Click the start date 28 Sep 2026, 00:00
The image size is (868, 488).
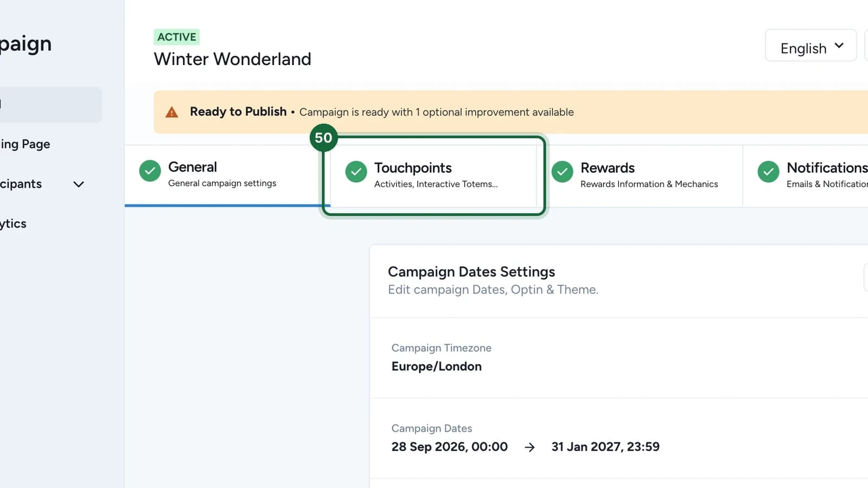pyautogui.click(x=450, y=447)
